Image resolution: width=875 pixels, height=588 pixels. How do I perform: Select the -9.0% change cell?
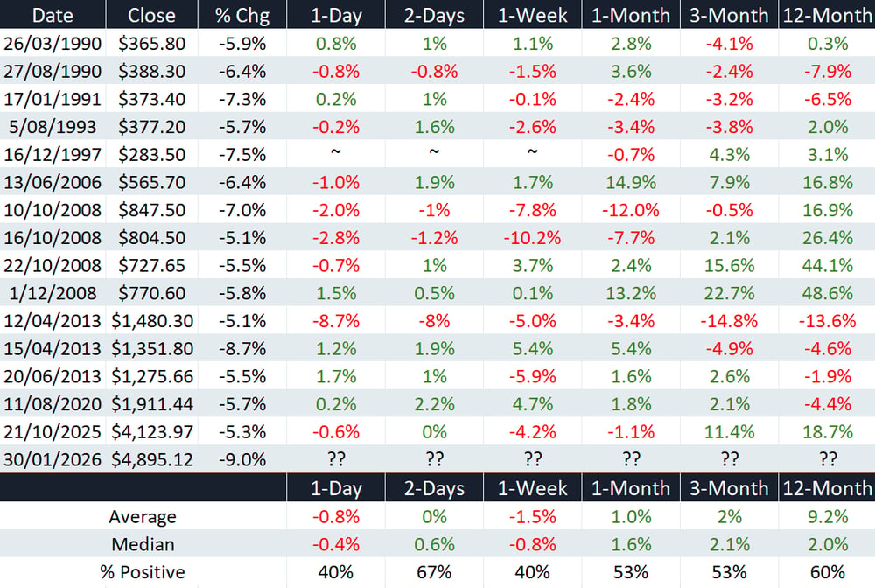242,459
